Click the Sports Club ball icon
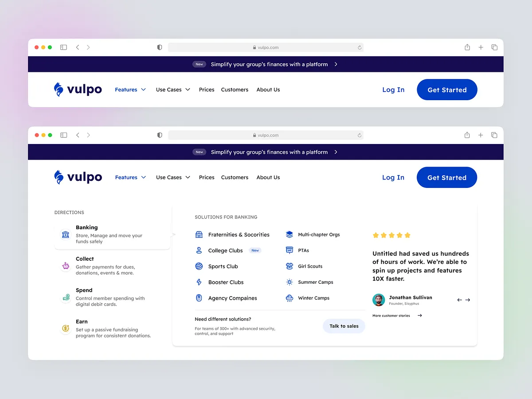The width and height of the screenshot is (532, 399). pos(199,266)
